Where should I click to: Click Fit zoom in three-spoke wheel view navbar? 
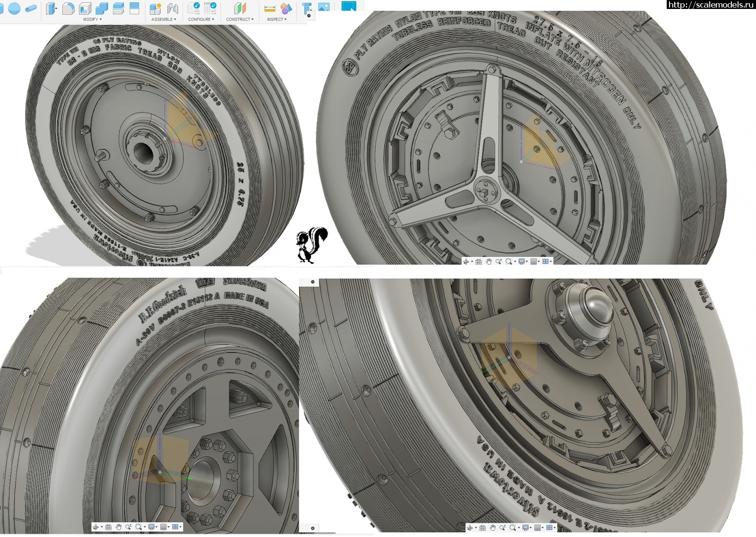point(508,261)
